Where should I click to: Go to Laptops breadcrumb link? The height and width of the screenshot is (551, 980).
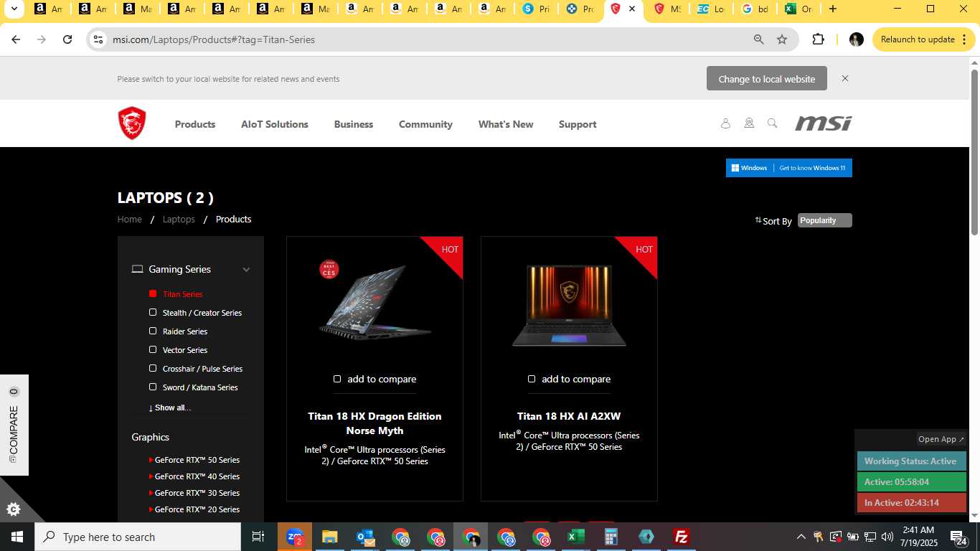click(x=179, y=220)
